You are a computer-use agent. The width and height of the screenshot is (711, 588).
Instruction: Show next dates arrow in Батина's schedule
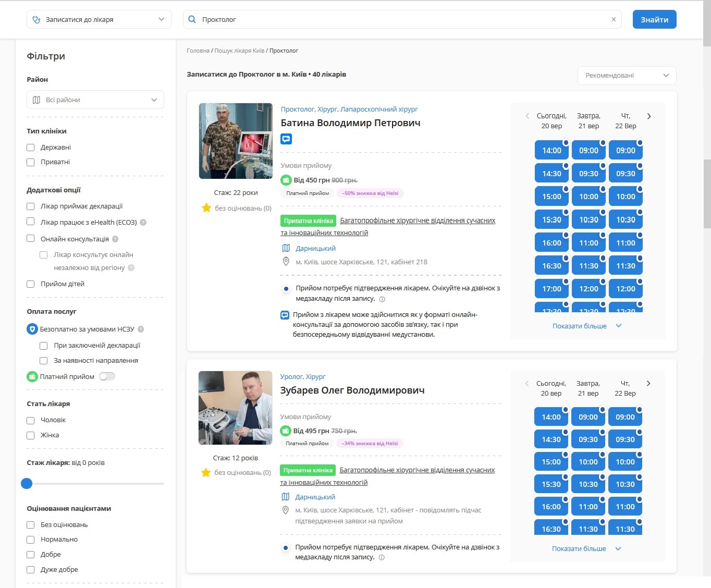click(649, 116)
